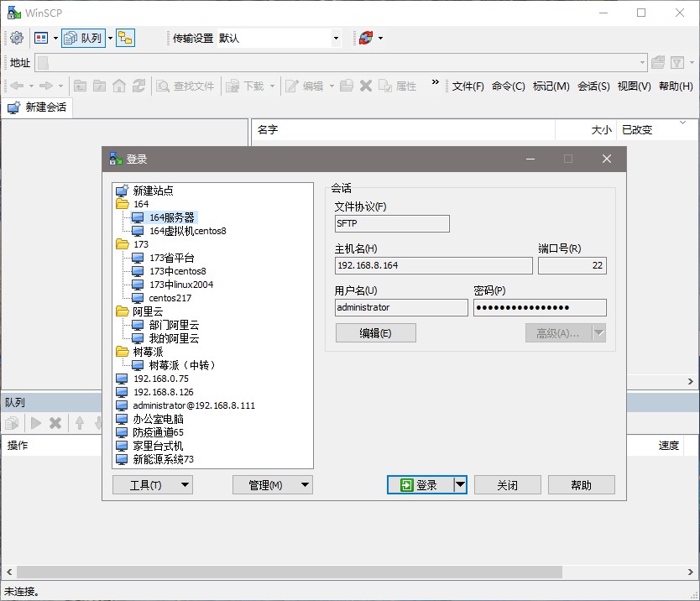
Task: Open the new session reconnect icon dropdown
Action: click(x=380, y=38)
